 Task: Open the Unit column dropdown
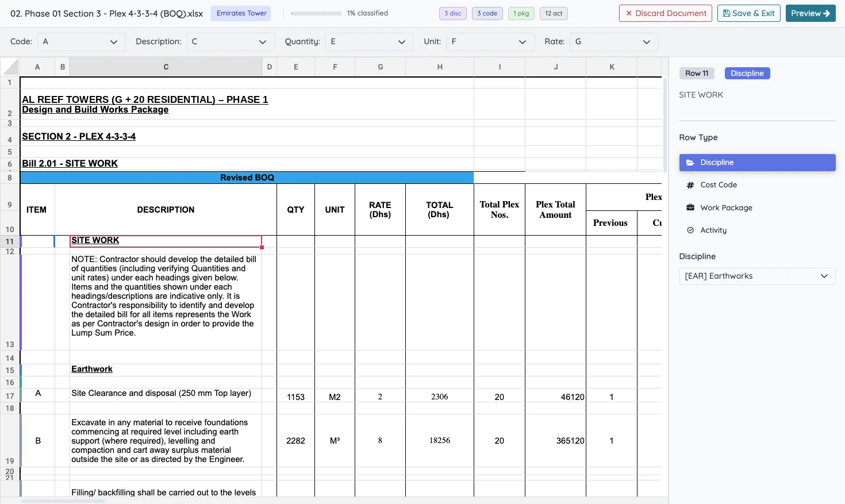click(490, 42)
